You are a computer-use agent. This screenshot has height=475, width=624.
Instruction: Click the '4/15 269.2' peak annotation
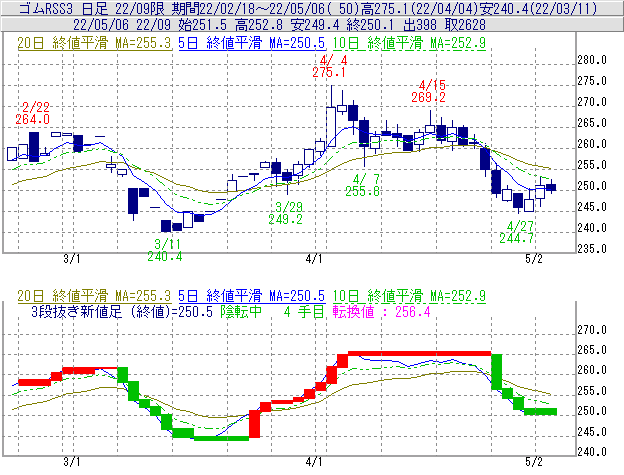429,91
